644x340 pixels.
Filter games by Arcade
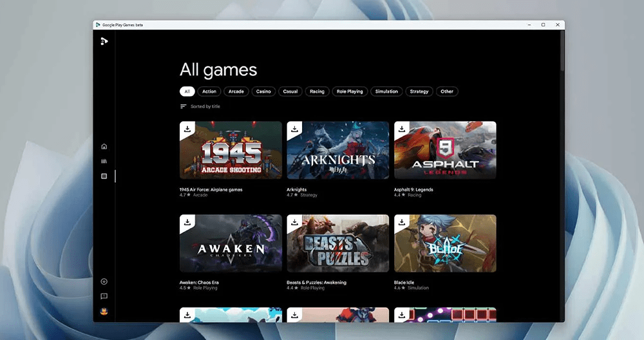coord(236,91)
